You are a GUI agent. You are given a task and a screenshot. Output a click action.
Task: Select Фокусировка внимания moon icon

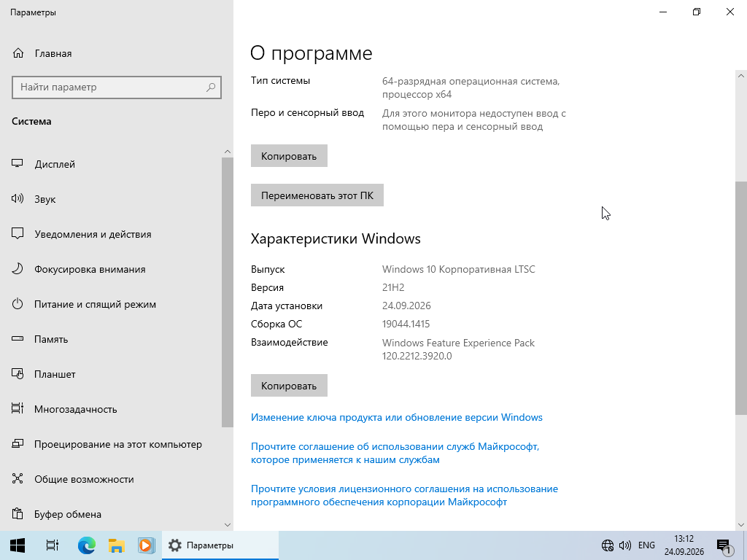tap(18, 269)
